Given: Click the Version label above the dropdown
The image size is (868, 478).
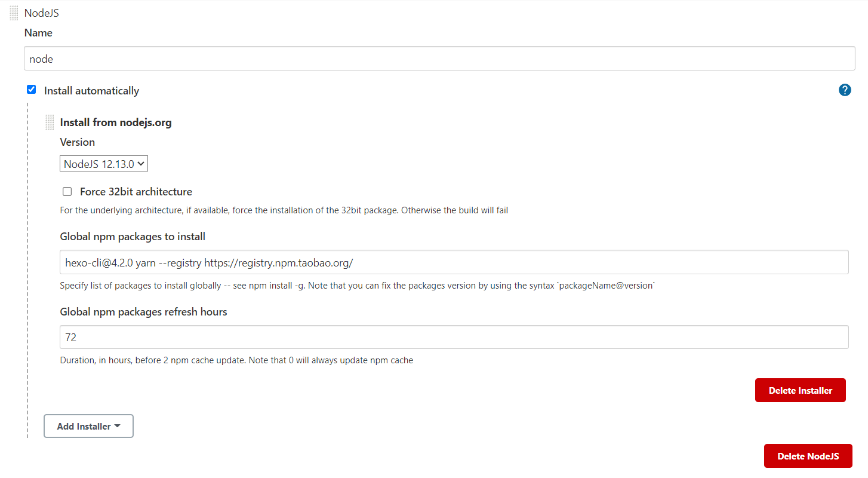Looking at the screenshot, I should [x=78, y=142].
